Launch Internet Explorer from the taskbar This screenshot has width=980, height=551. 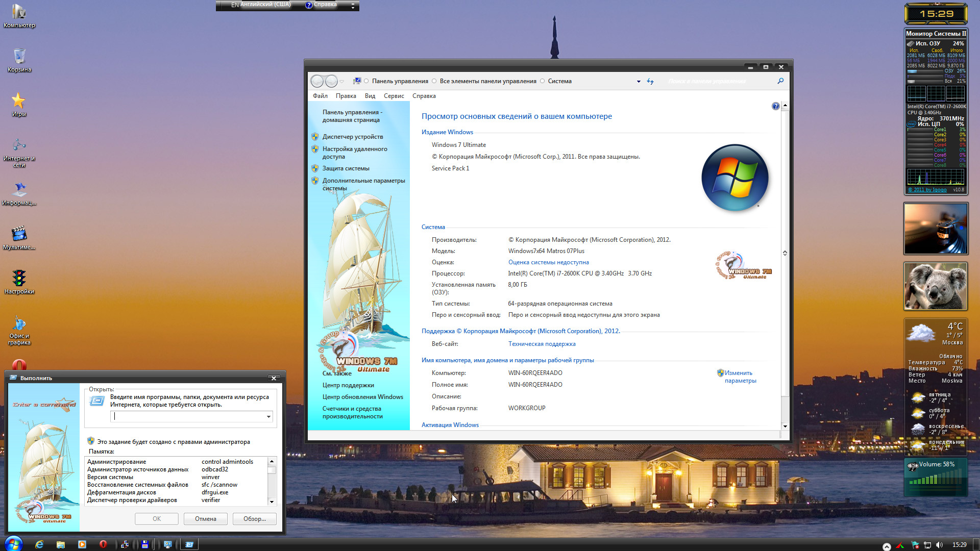point(39,544)
